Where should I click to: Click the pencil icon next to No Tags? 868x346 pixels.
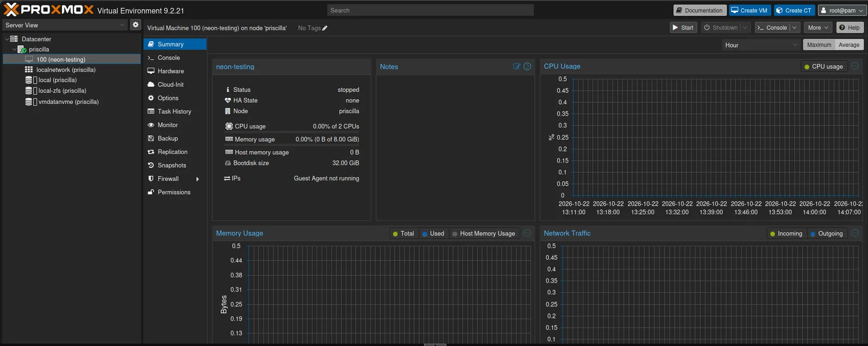click(x=325, y=28)
